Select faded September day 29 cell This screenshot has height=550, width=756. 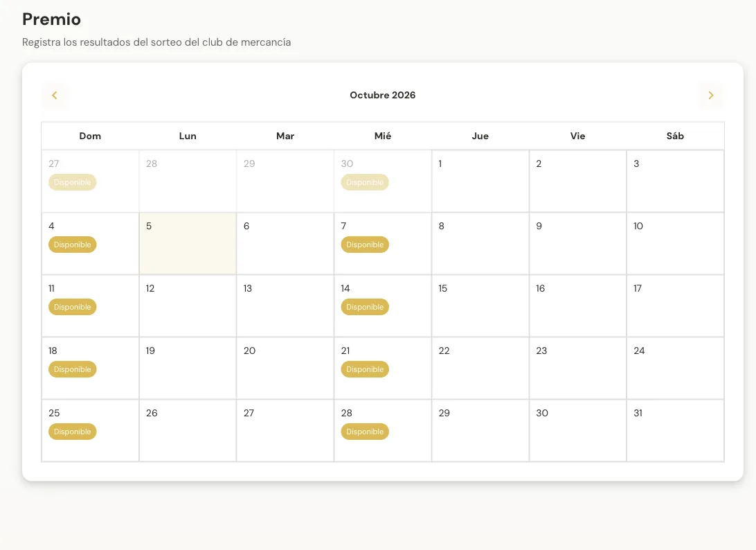pyautogui.click(x=285, y=181)
